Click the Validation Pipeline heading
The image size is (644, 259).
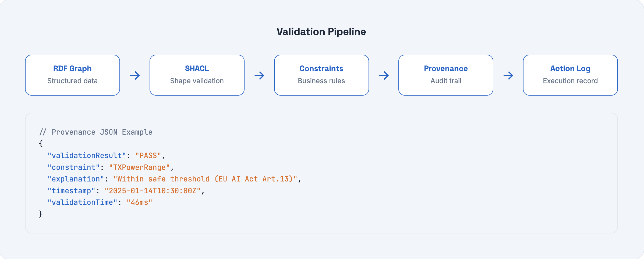pyautogui.click(x=321, y=32)
